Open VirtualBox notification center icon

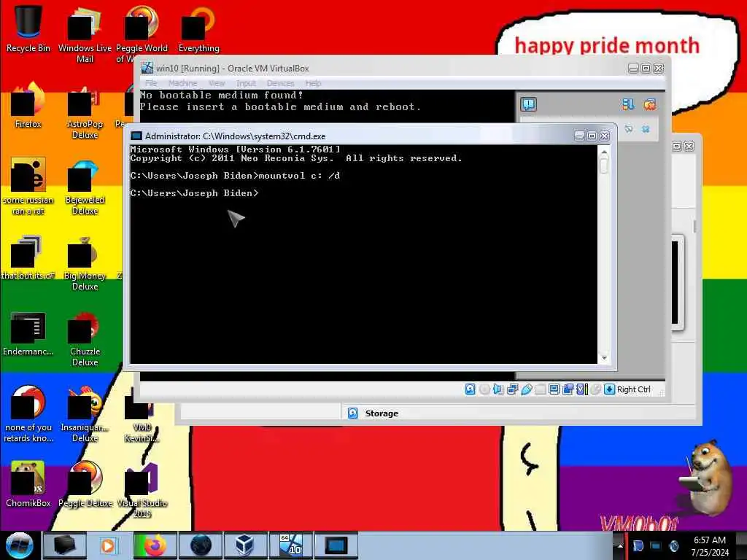[x=528, y=104]
